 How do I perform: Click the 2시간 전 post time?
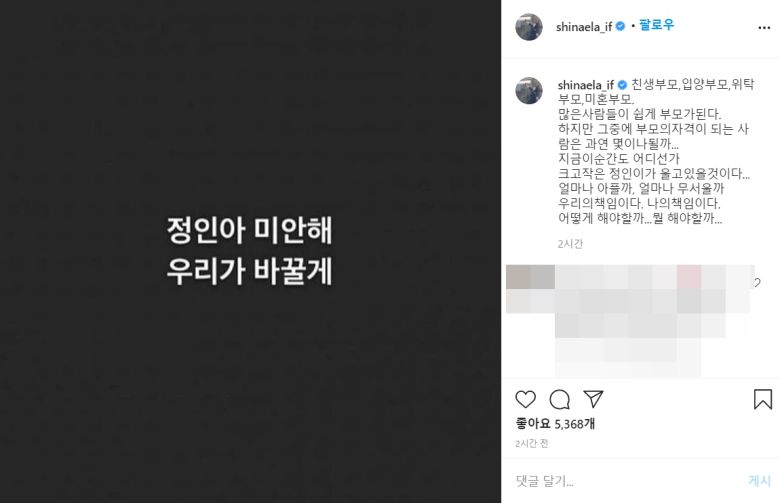[x=532, y=443]
